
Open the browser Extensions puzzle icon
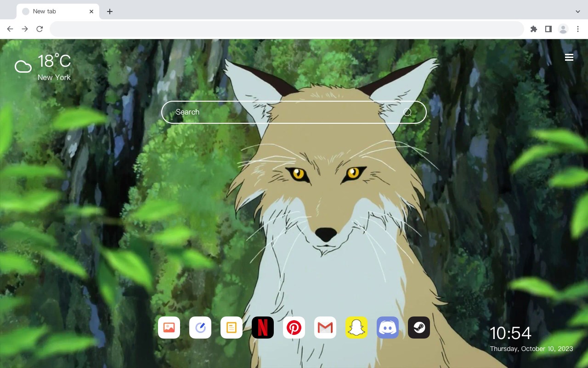coord(534,29)
